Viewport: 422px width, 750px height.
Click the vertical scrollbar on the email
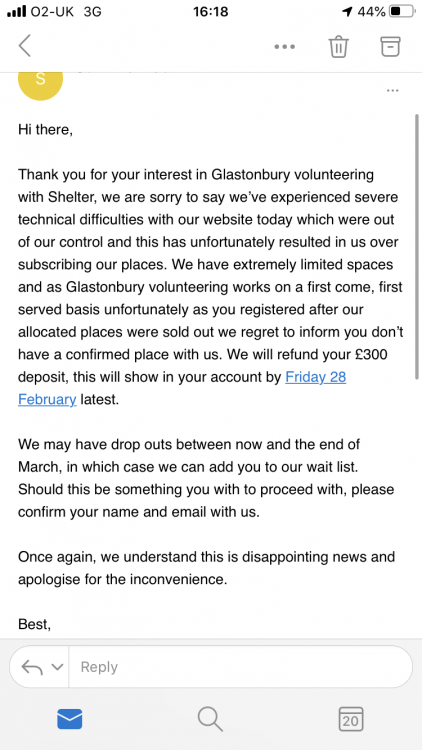click(417, 246)
